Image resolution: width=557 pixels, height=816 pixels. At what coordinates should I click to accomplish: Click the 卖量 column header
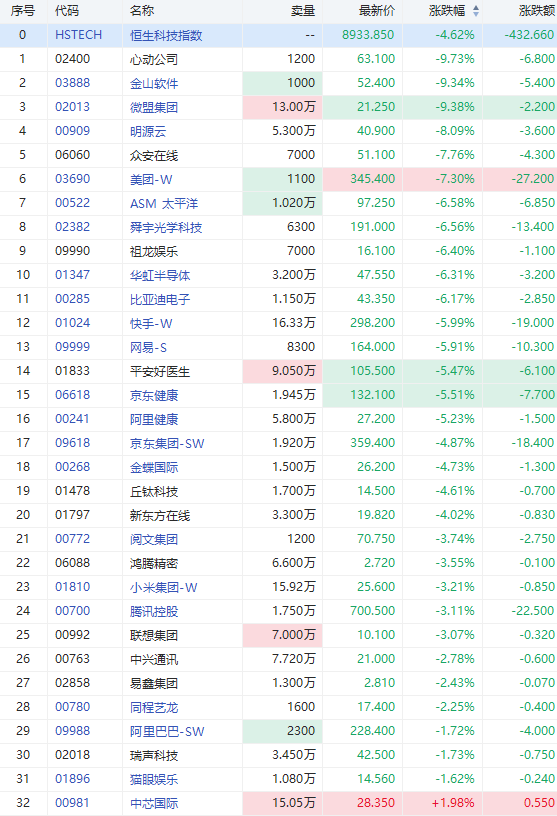point(303,11)
